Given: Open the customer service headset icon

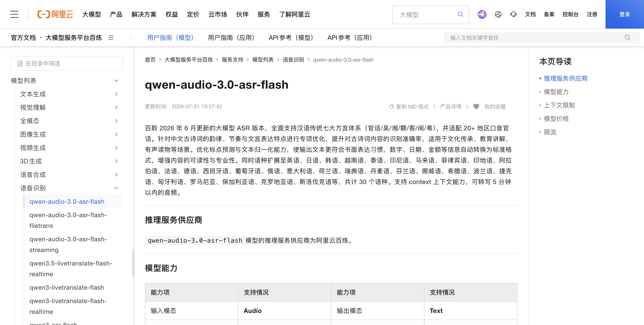Looking at the screenshot, I should tap(513, 14).
